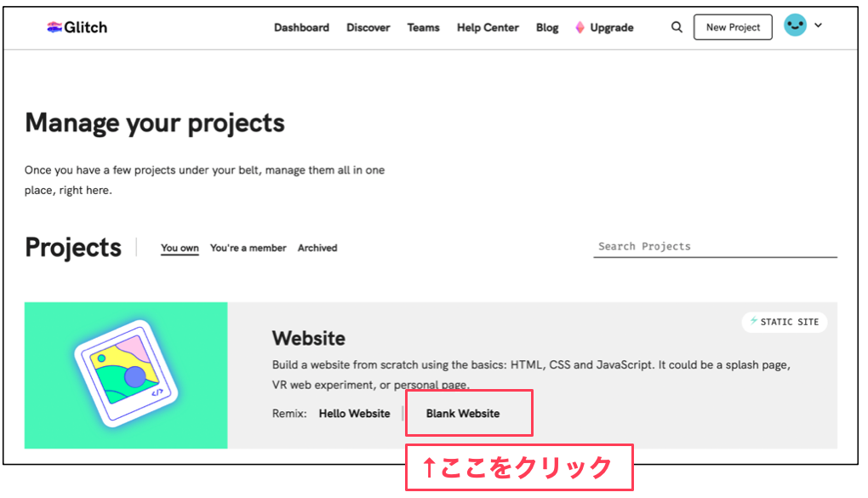
Task: Expand the account menu chevron
Action: [x=818, y=26]
